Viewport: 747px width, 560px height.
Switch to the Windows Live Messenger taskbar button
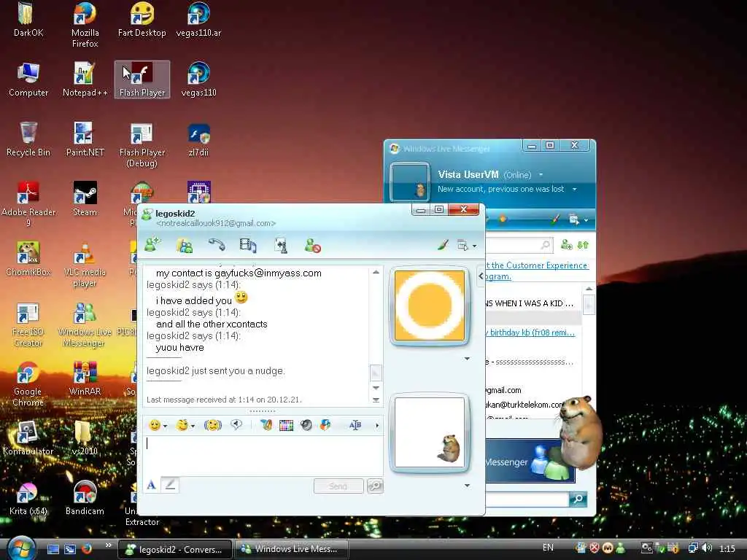pos(291,548)
